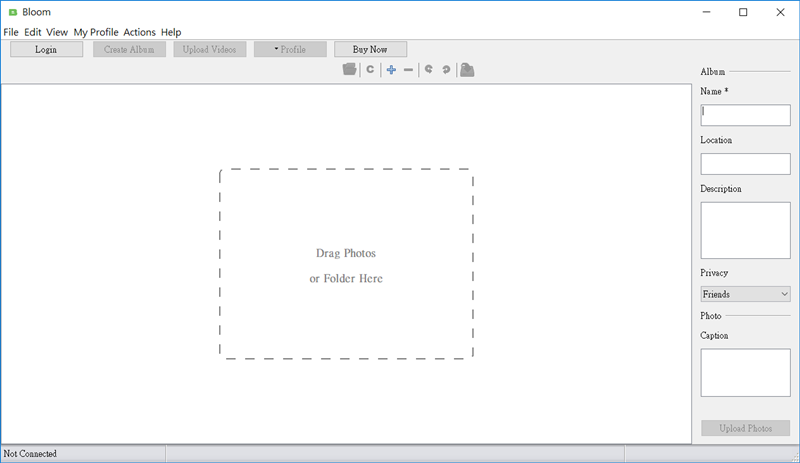Click the rotate clockwise icon
The image size is (800, 463).
click(446, 70)
